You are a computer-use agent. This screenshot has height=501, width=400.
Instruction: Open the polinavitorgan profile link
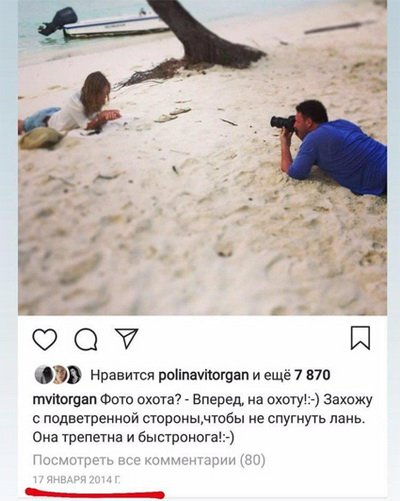click(203, 375)
